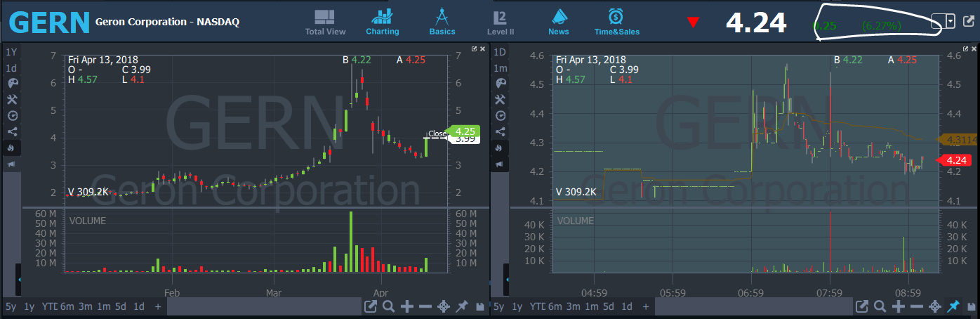Pop out the left chart panel
The height and width of the screenshot is (319, 980).
(x=475, y=48)
